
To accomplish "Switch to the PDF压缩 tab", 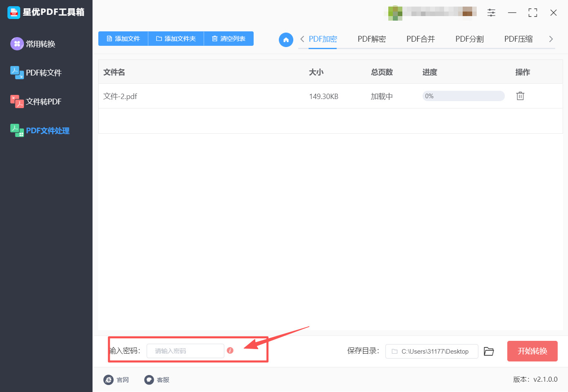I will pyautogui.click(x=518, y=39).
